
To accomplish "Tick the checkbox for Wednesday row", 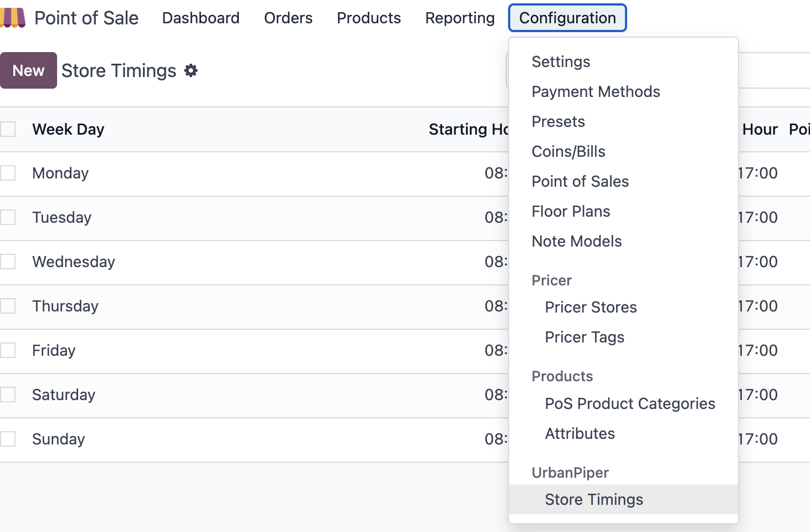I will coord(8,262).
